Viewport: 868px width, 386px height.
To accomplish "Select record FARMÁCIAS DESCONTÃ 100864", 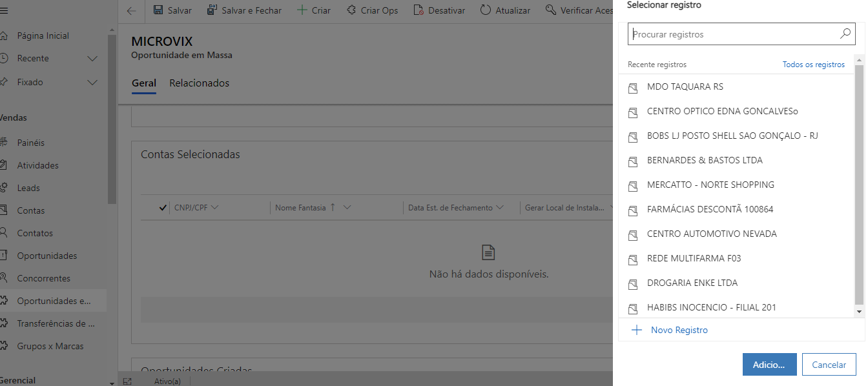I will click(x=736, y=209).
